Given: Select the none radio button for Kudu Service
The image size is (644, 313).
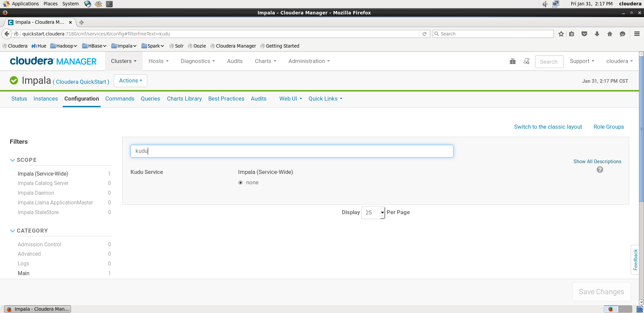Looking at the screenshot, I should tap(240, 182).
